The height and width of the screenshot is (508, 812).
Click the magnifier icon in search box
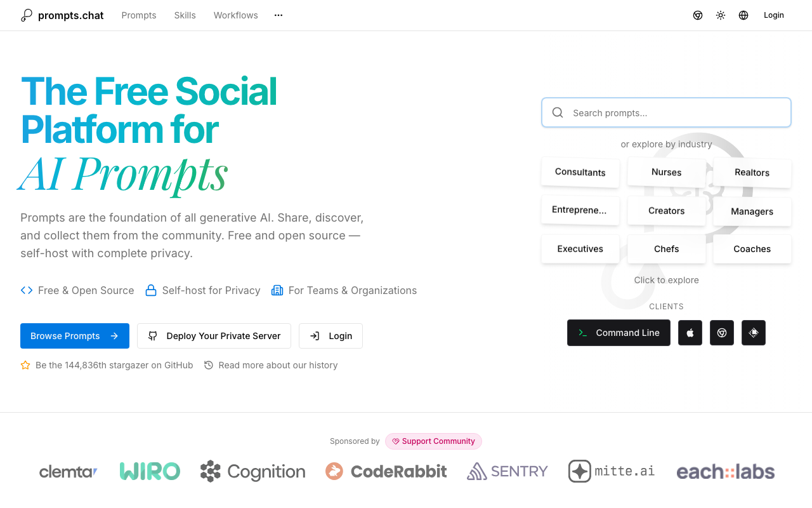point(558,112)
